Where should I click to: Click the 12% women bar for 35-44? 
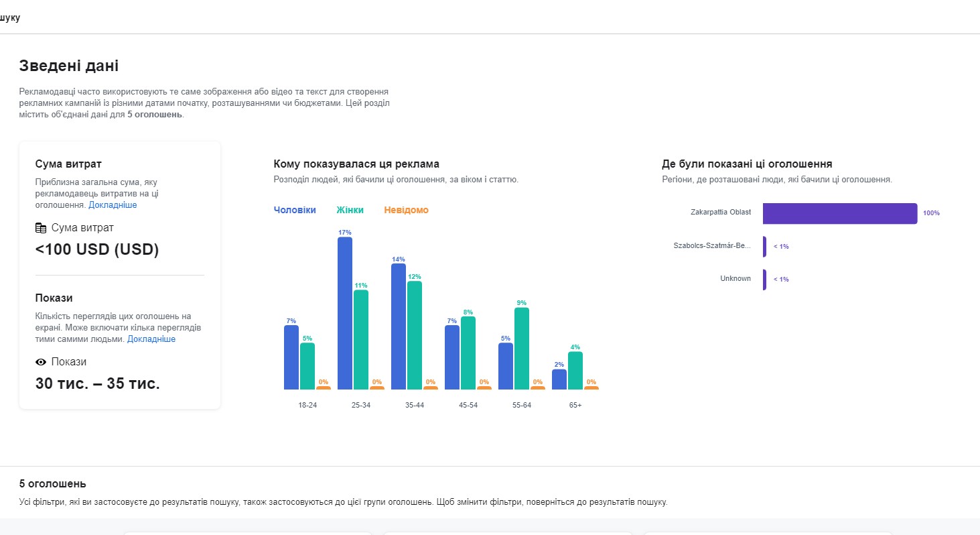pos(415,335)
